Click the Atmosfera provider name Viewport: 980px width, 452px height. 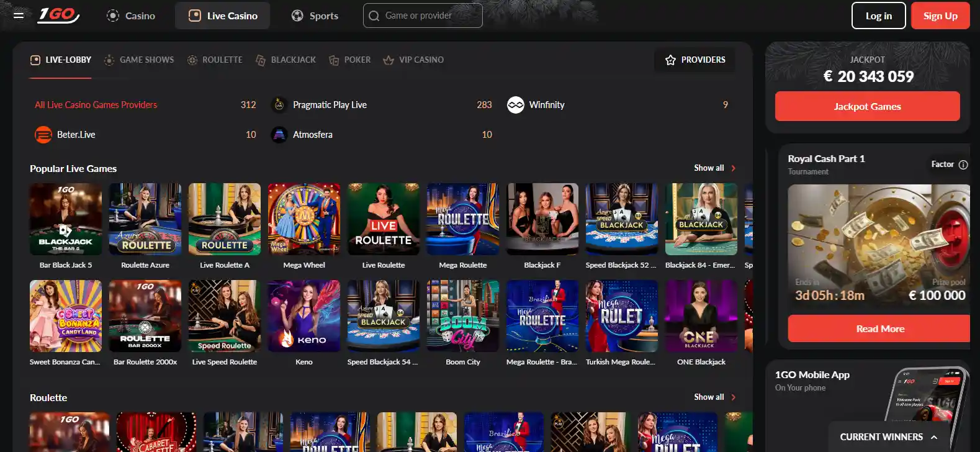click(x=313, y=135)
